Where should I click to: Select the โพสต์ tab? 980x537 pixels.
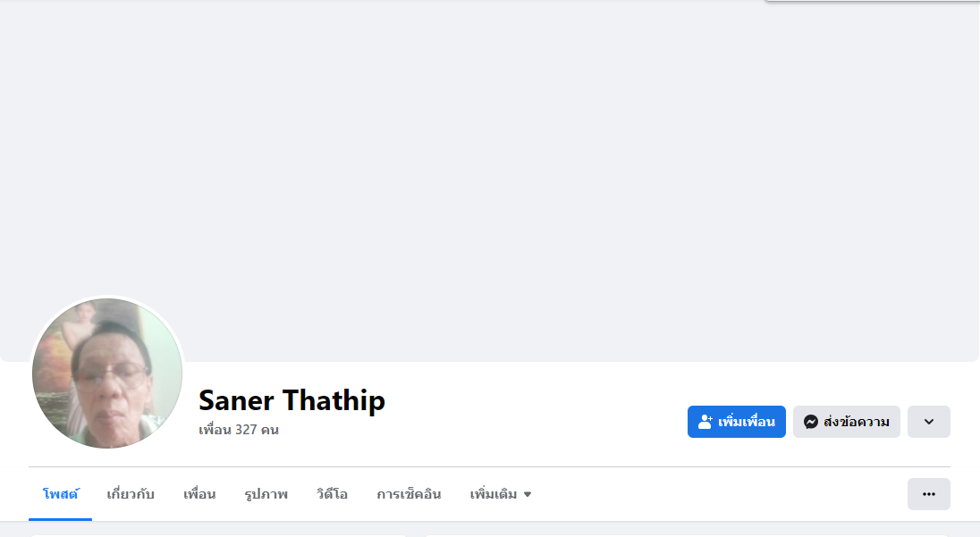tap(61, 494)
